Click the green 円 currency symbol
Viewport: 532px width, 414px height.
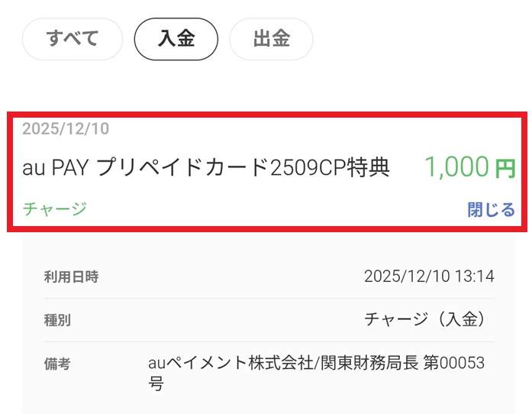click(x=506, y=169)
